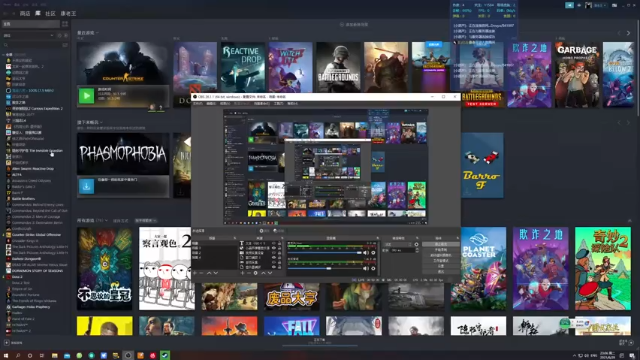Click the green Play button for Counter-Strike

click(86, 96)
